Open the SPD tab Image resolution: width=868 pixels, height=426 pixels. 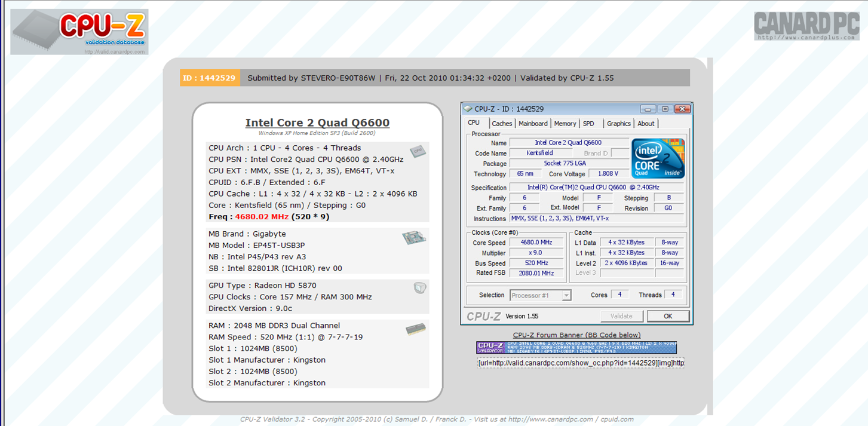tap(588, 124)
